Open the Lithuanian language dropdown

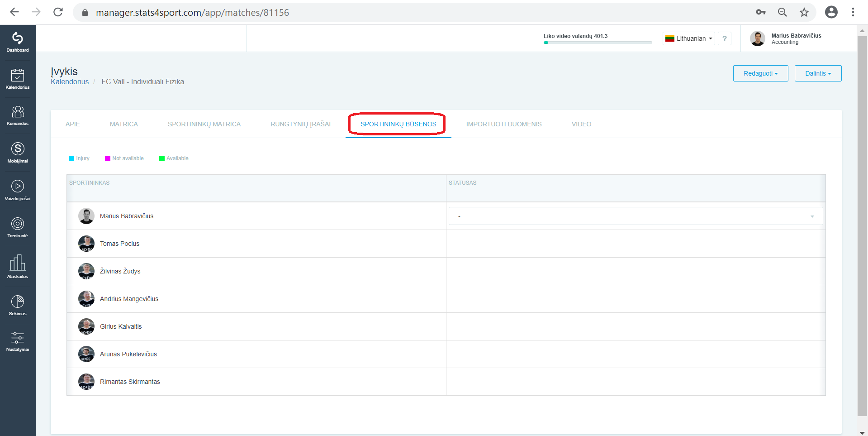click(x=689, y=38)
